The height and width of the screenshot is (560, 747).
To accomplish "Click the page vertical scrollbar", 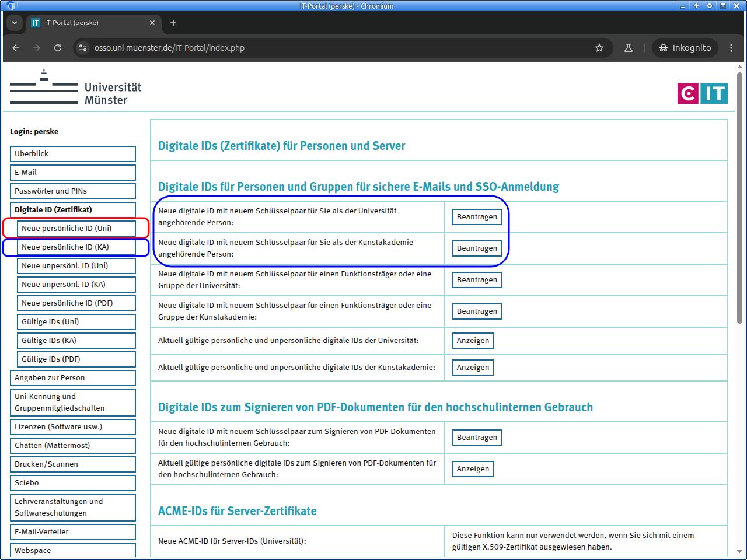I will tap(739, 198).
